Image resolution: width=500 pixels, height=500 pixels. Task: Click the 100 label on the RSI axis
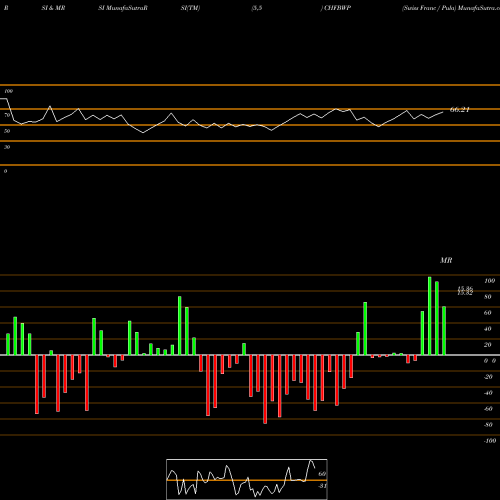click(8, 91)
